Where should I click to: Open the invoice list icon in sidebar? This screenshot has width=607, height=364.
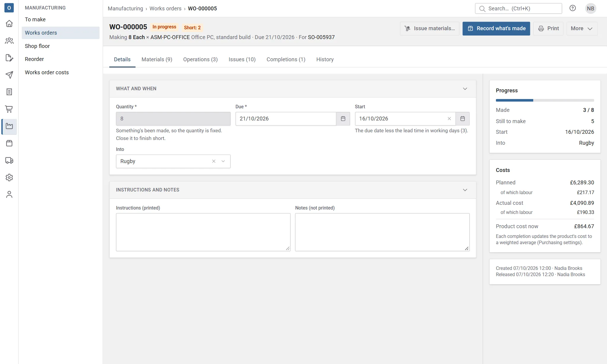point(9,92)
